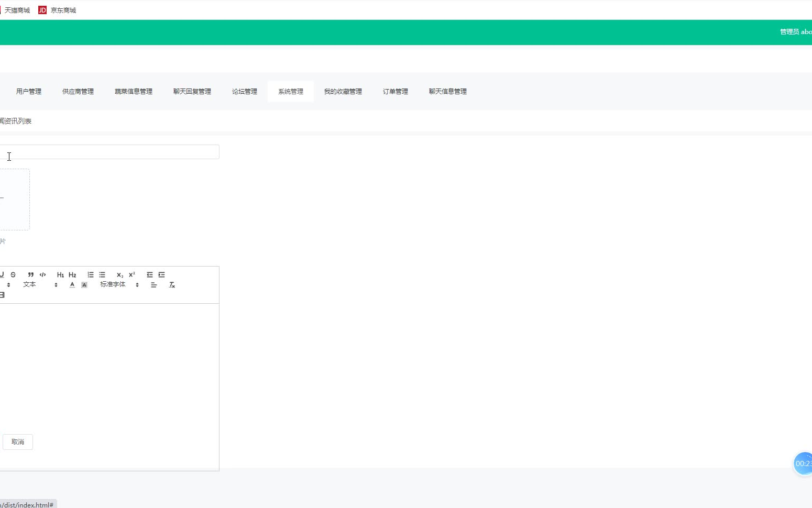The image size is (812, 508).
Task: Open the 用户管理 menu
Action: point(29,92)
